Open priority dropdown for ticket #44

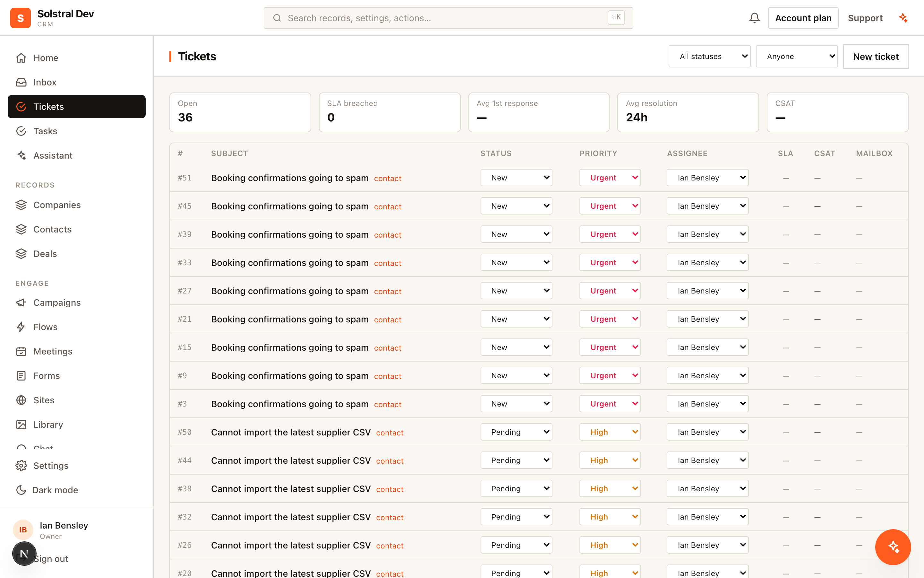(x=610, y=460)
